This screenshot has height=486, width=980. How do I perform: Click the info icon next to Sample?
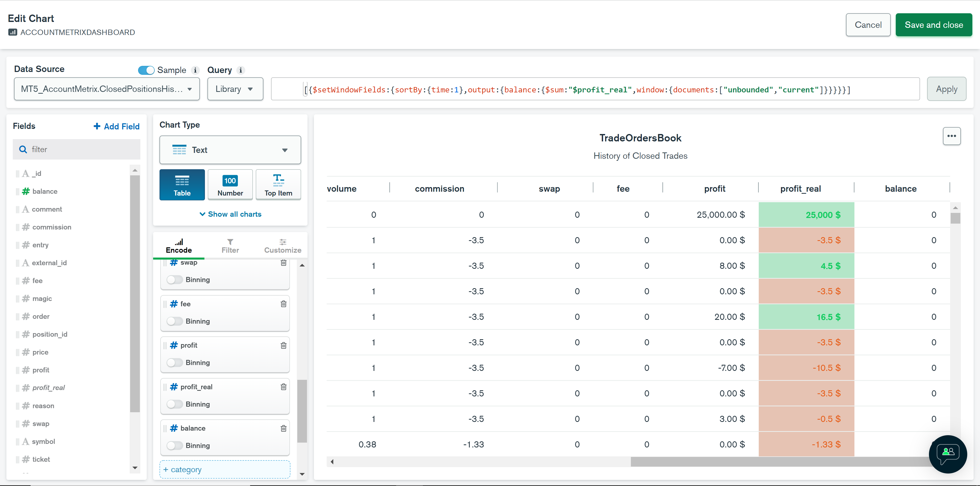[195, 70]
